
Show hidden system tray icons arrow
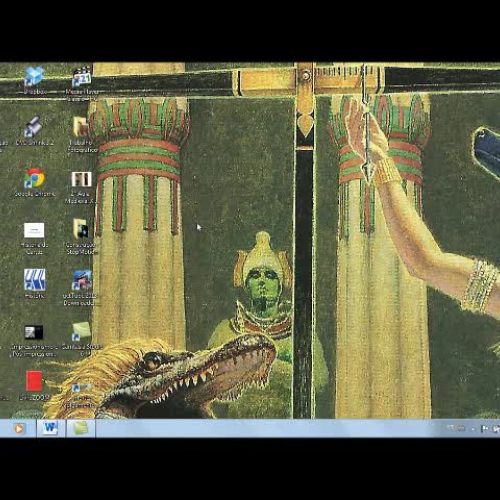(473, 429)
